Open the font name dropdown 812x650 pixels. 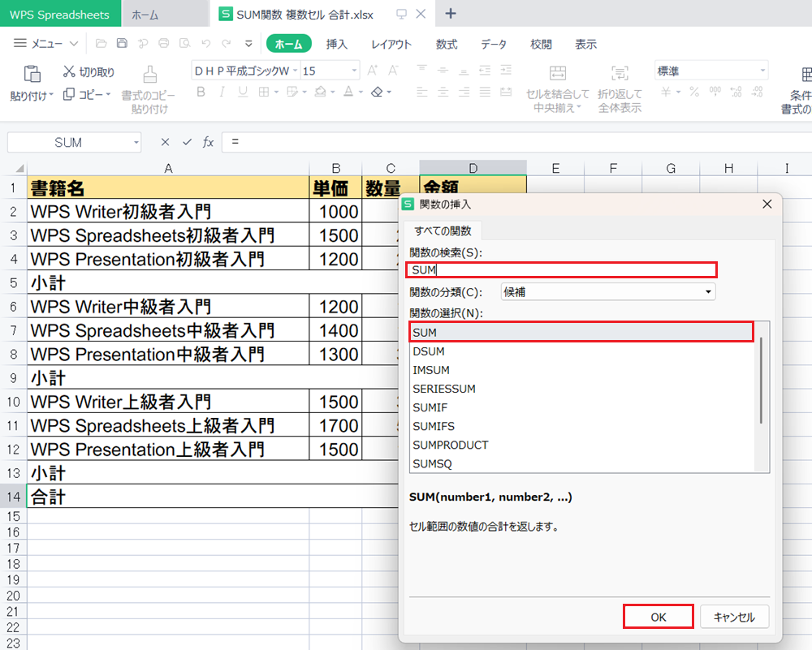(x=296, y=71)
